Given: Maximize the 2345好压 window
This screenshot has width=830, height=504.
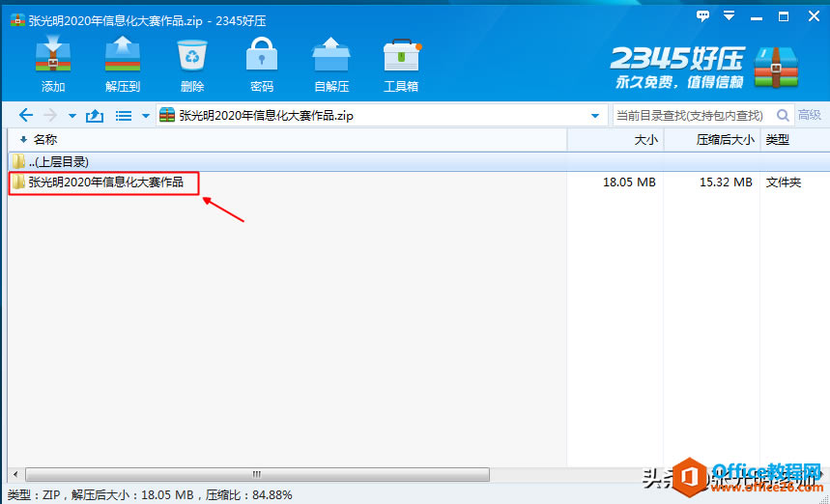Looking at the screenshot, I should [784, 16].
